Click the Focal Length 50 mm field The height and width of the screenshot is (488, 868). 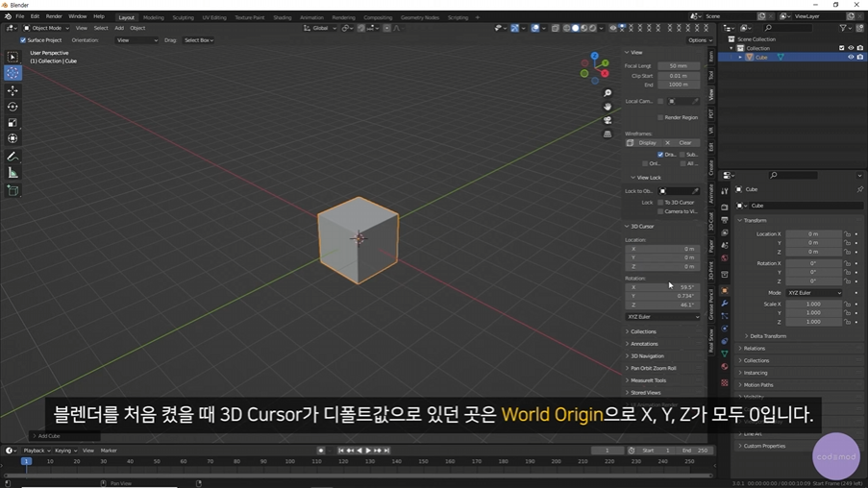click(x=679, y=66)
